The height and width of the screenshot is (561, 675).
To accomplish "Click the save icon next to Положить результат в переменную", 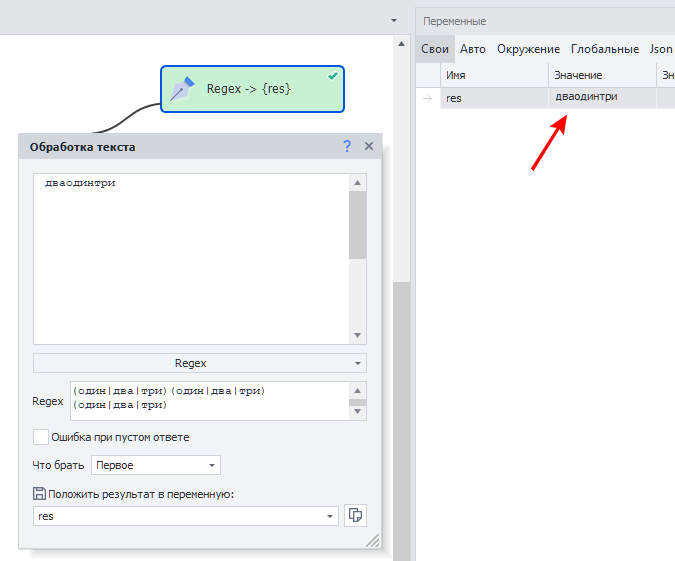I will [39, 493].
